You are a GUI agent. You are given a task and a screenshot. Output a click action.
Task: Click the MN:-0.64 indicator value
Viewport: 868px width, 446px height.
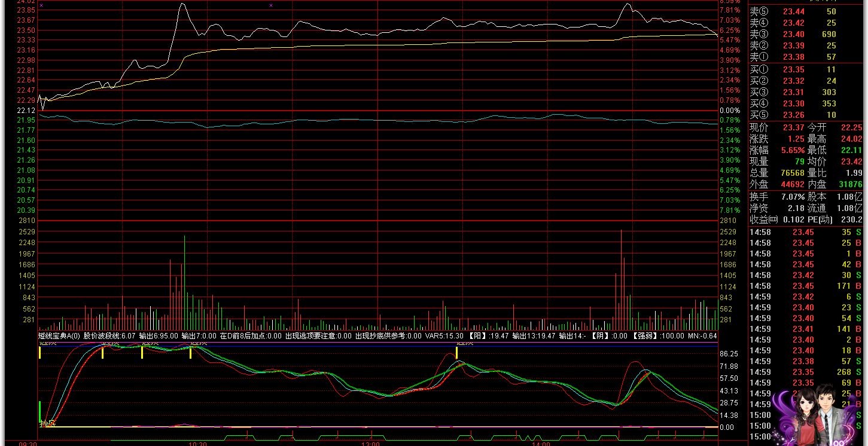[x=702, y=335]
